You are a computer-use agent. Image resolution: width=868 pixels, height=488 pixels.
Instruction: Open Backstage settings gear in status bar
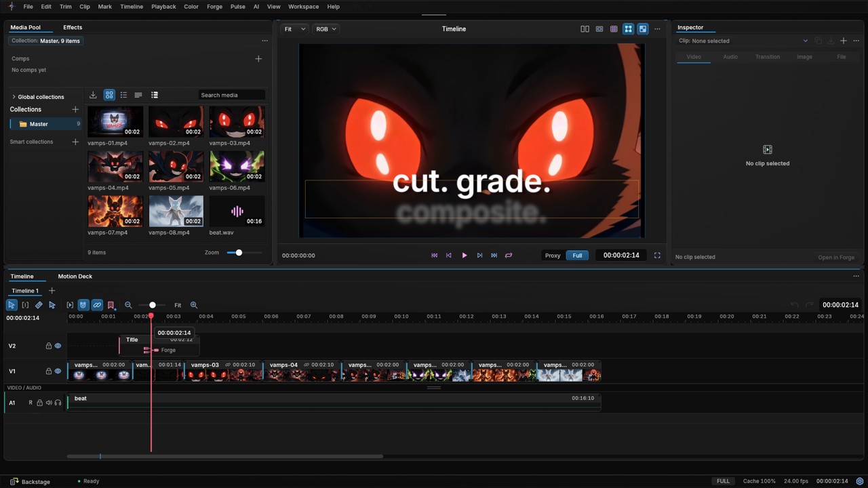coord(860,481)
